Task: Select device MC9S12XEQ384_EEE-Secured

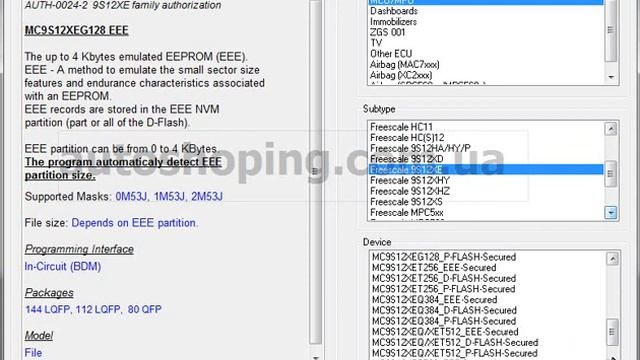Action: click(x=487, y=300)
